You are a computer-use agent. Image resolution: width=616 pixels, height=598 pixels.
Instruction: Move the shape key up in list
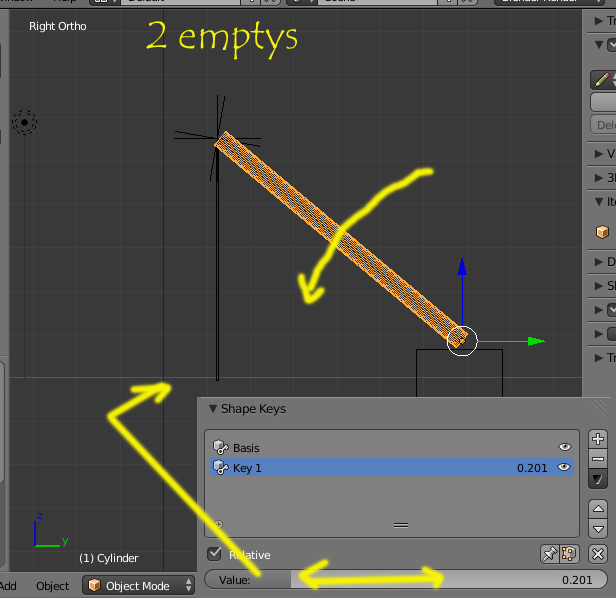[598, 509]
